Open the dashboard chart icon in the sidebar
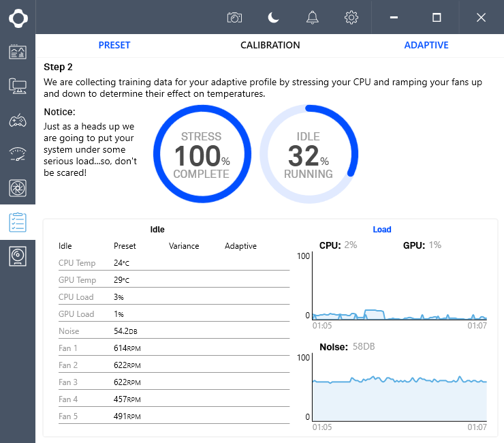The width and height of the screenshot is (504, 443). pyautogui.click(x=18, y=52)
